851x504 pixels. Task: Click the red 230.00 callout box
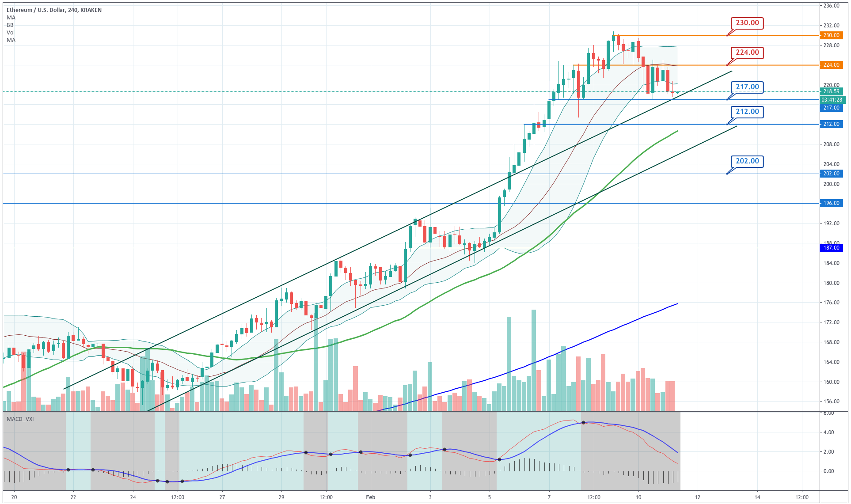[747, 23]
